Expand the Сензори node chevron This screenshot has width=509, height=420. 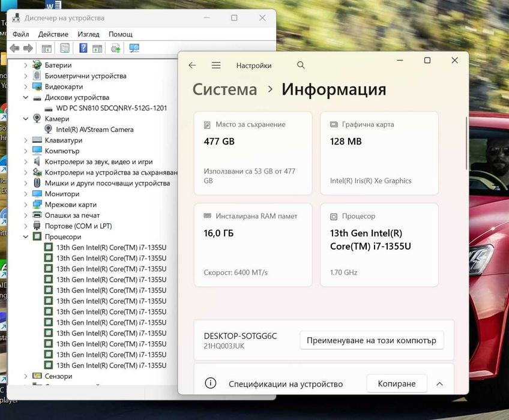pyautogui.click(x=26, y=376)
